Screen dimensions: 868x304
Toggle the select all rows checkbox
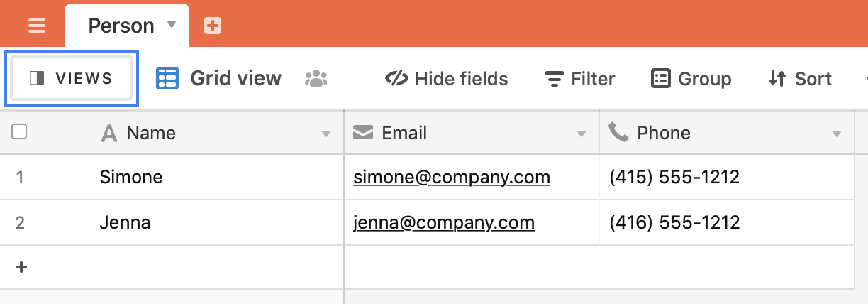20,131
